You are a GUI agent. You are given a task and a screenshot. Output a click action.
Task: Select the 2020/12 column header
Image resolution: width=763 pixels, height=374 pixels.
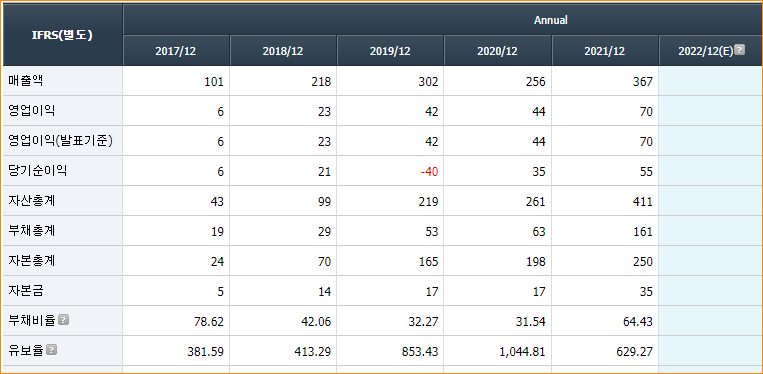click(497, 51)
